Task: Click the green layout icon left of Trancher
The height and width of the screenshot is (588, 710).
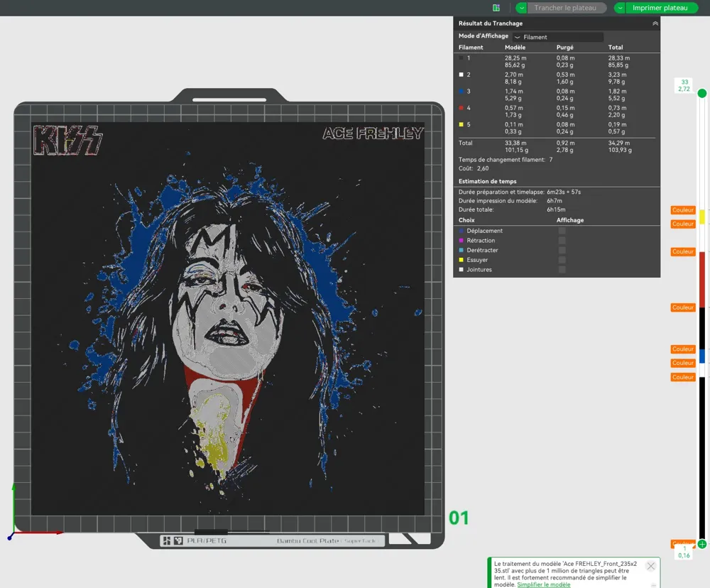Action: 496,8
